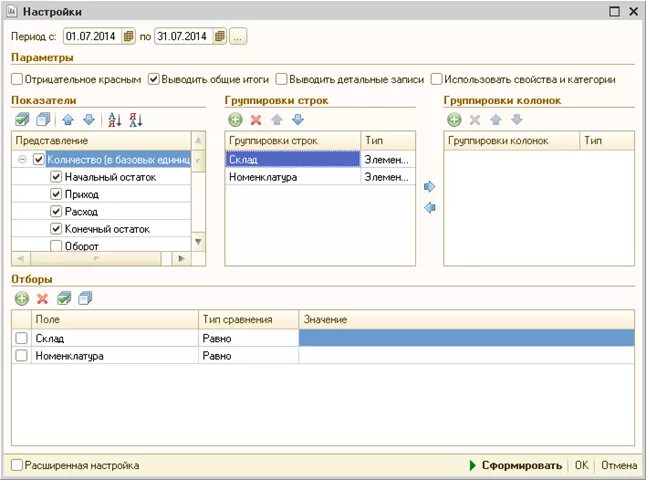Uncheck all filters in Отборы toolbar

coord(85,298)
